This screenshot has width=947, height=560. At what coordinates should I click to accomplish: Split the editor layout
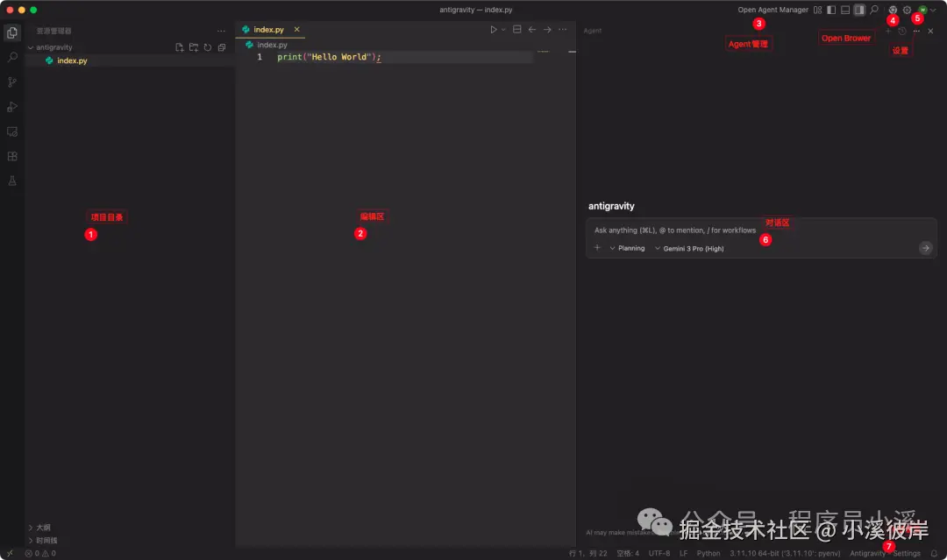pyautogui.click(x=517, y=30)
